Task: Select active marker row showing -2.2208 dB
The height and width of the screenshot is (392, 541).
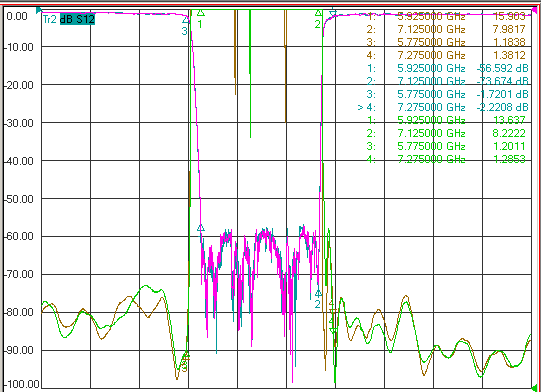Action: [443, 107]
